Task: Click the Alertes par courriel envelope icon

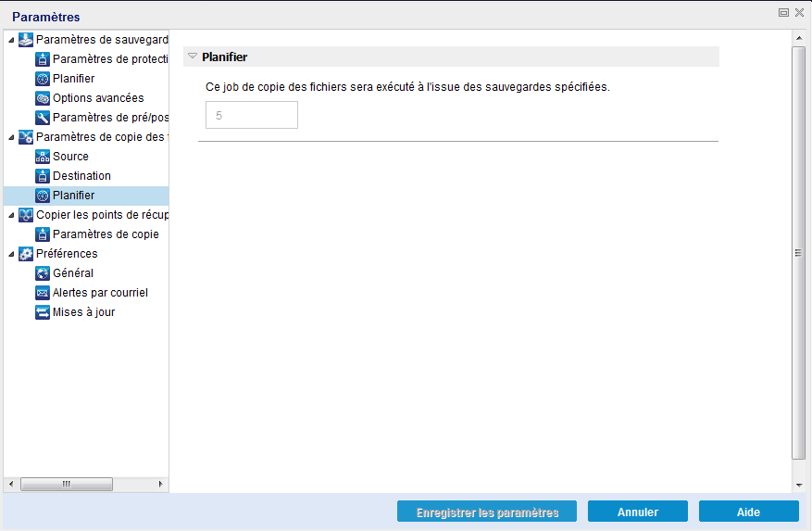Action: (43, 293)
